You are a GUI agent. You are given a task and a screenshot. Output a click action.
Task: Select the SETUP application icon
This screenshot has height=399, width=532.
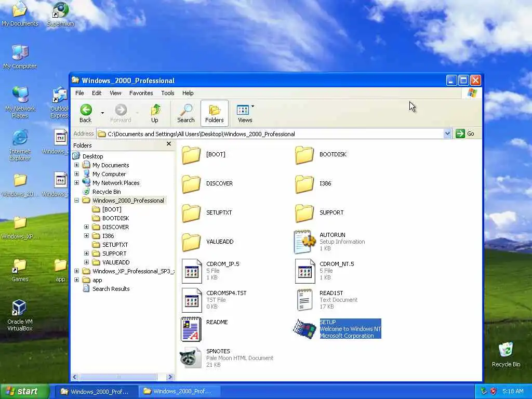click(x=304, y=329)
